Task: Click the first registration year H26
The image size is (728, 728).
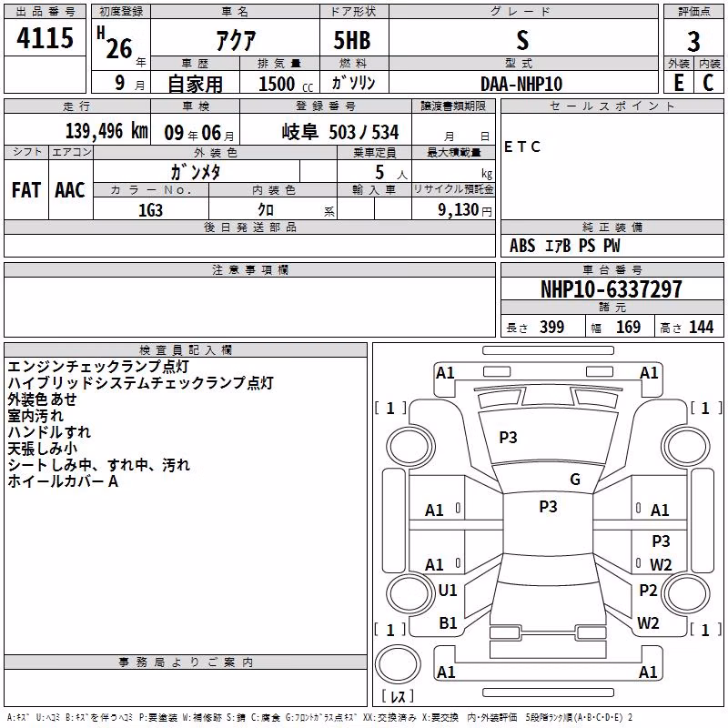Action: (x=116, y=44)
